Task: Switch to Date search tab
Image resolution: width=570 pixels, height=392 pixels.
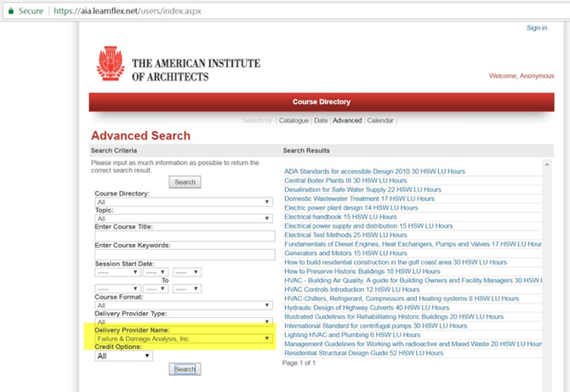Action: (x=321, y=121)
